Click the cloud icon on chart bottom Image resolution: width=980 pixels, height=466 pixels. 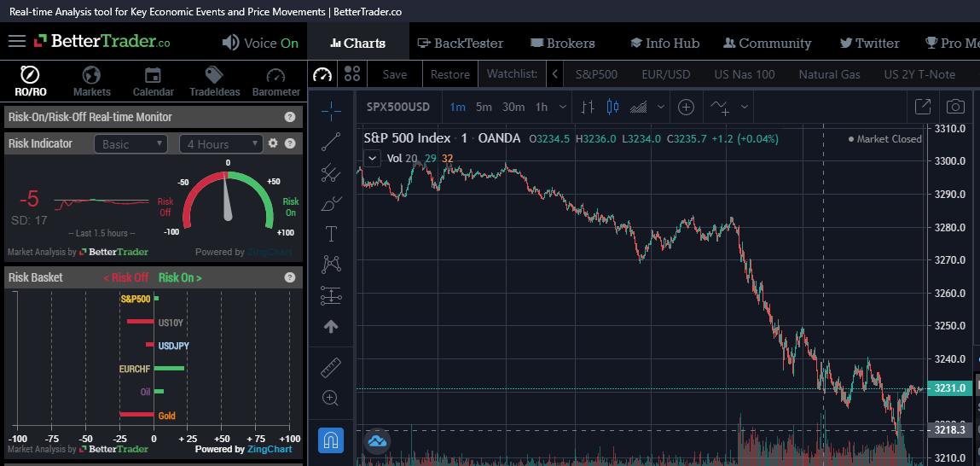[378, 441]
